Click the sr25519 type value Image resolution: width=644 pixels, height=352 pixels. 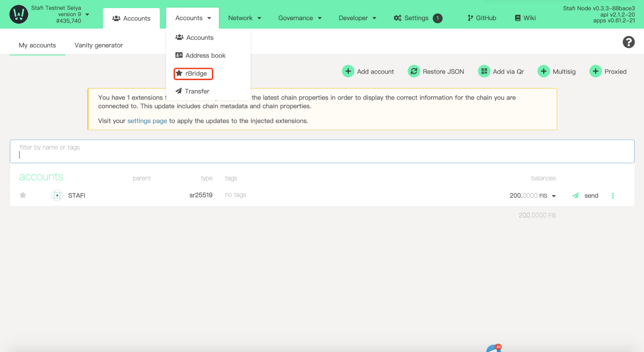click(x=201, y=195)
